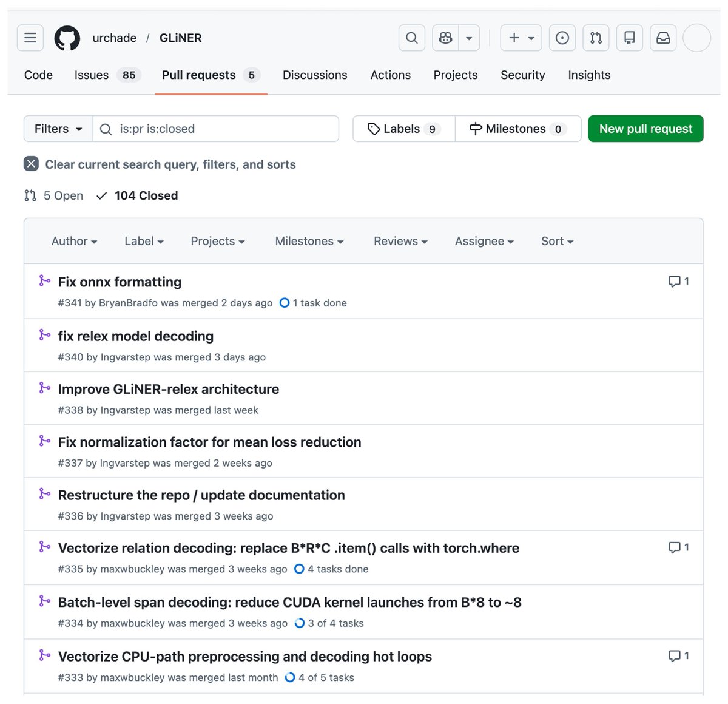Open the repositories header icon
This screenshot has width=728, height=704.
[x=630, y=38]
